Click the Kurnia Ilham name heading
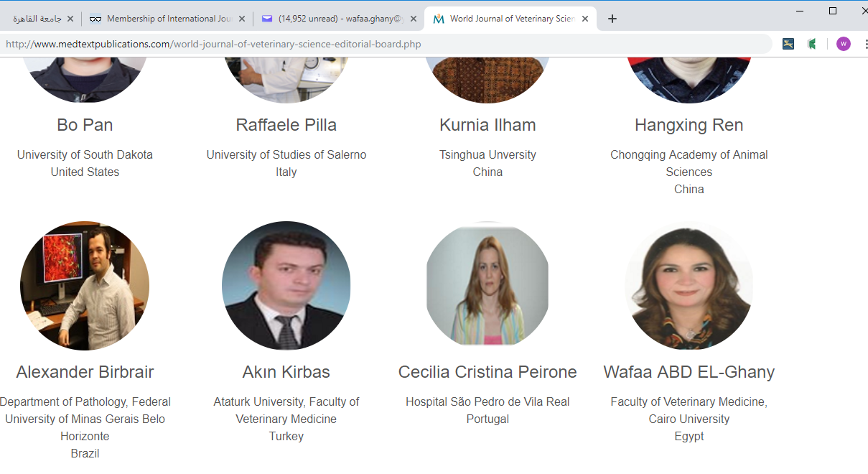The width and height of the screenshot is (868, 474). click(x=487, y=125)
